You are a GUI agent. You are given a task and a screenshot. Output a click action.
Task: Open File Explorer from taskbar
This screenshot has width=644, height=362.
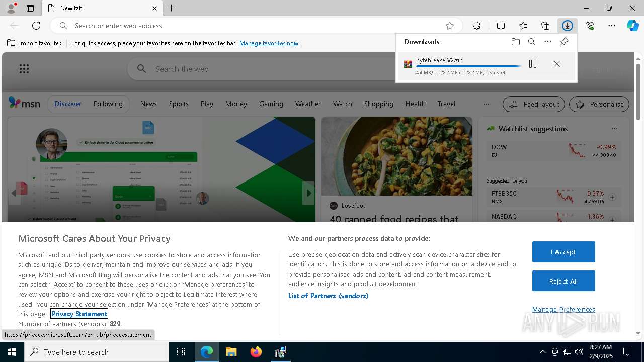point(231,352)
